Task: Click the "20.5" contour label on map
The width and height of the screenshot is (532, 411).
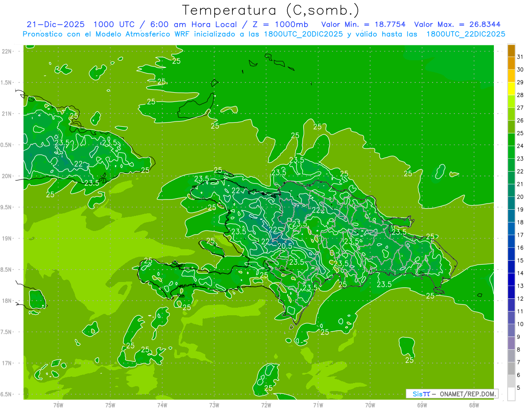Action: [285, 246]
